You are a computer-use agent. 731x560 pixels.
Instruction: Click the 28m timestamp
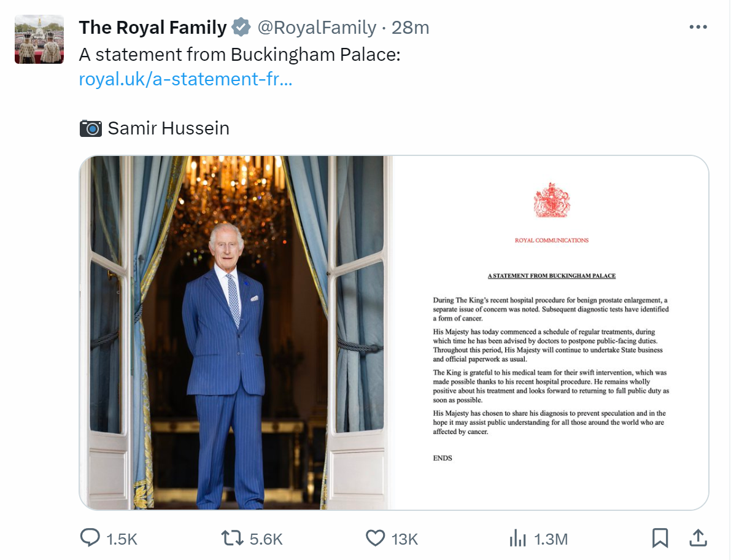(410, 28)
